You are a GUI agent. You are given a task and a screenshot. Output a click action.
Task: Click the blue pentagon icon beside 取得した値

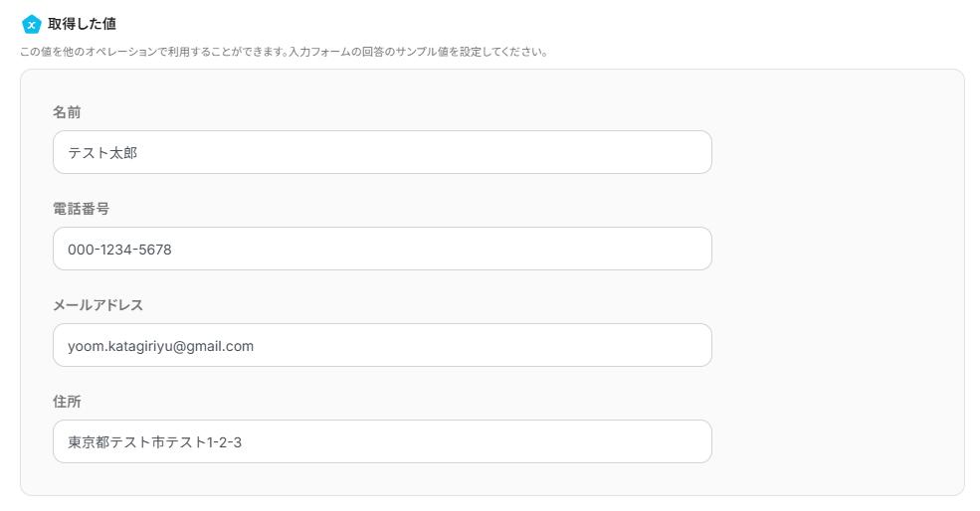31,24
